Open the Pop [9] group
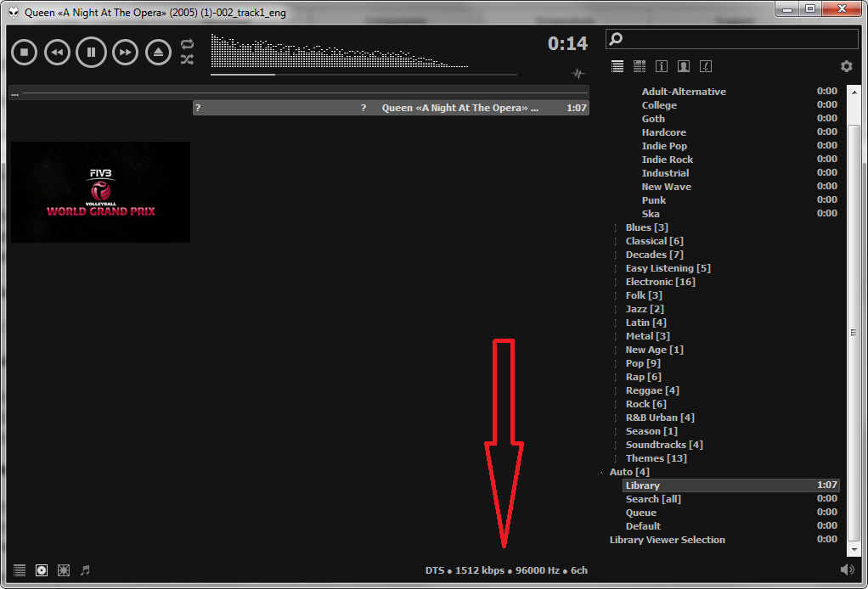868x589 pixels. pyautogui.click(x=643, y=362)
